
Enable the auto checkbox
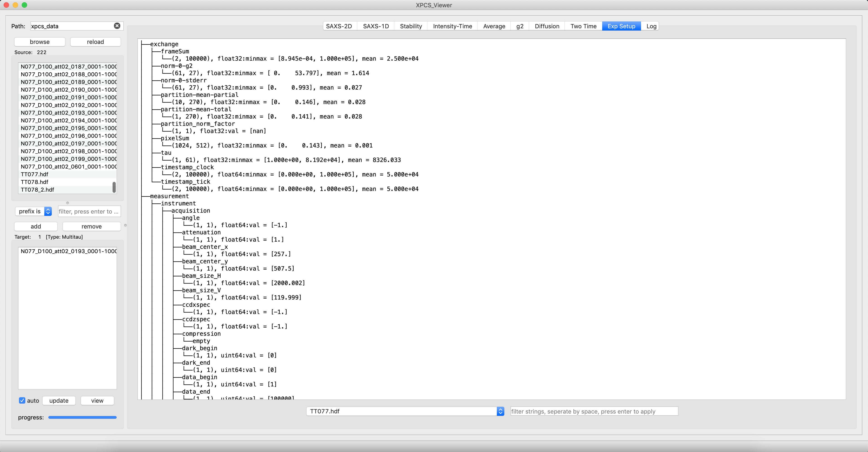[22, 400]
